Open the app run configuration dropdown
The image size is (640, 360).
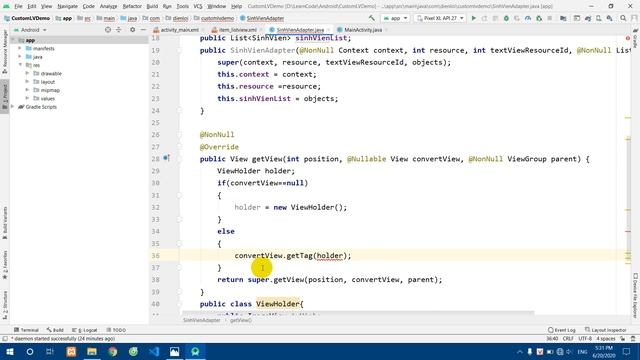click(x=395, y=18)
